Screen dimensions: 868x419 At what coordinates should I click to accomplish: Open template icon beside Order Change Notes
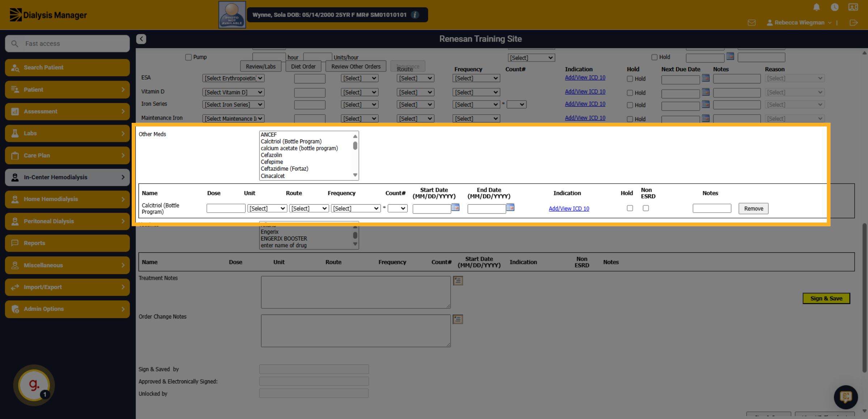pos(458,319)
